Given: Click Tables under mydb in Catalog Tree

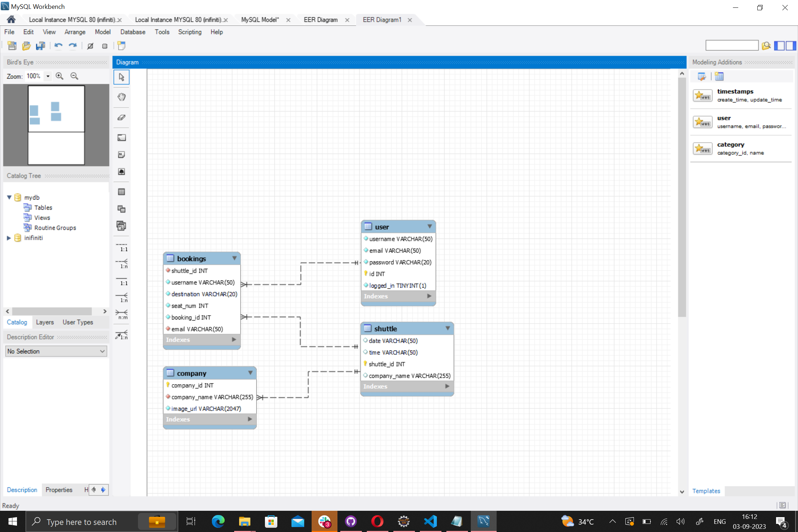Looking at the screenshot, I should click(x=43, y=208).
